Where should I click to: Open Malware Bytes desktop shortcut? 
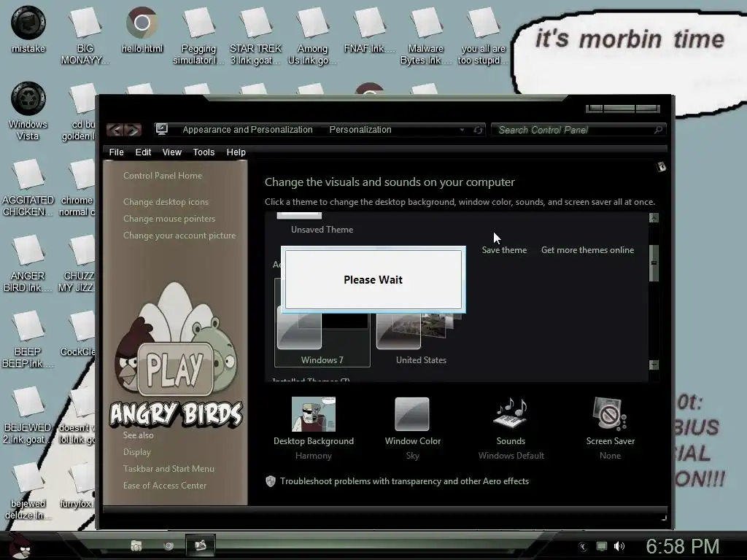coord(426,36)
